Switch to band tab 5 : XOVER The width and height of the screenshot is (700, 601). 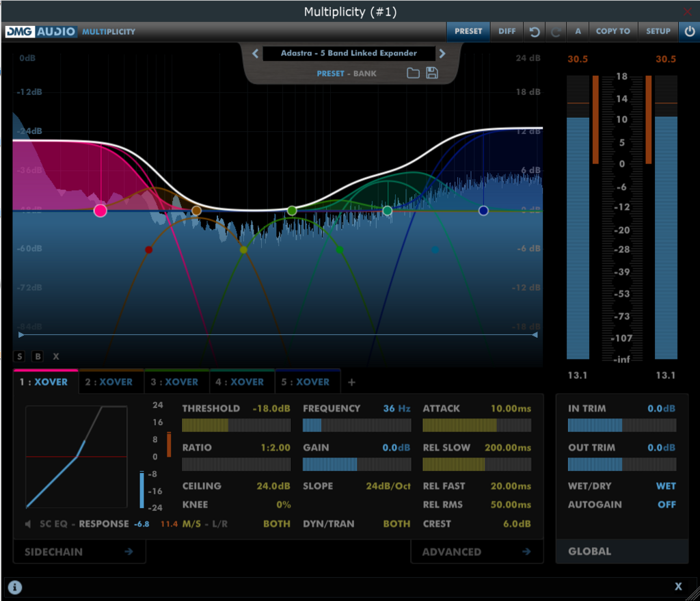coord(308,382)
